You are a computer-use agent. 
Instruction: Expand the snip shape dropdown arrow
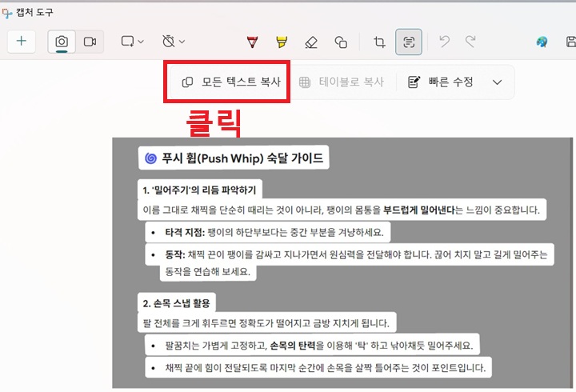pyautogui.click(x=141, y=42)
